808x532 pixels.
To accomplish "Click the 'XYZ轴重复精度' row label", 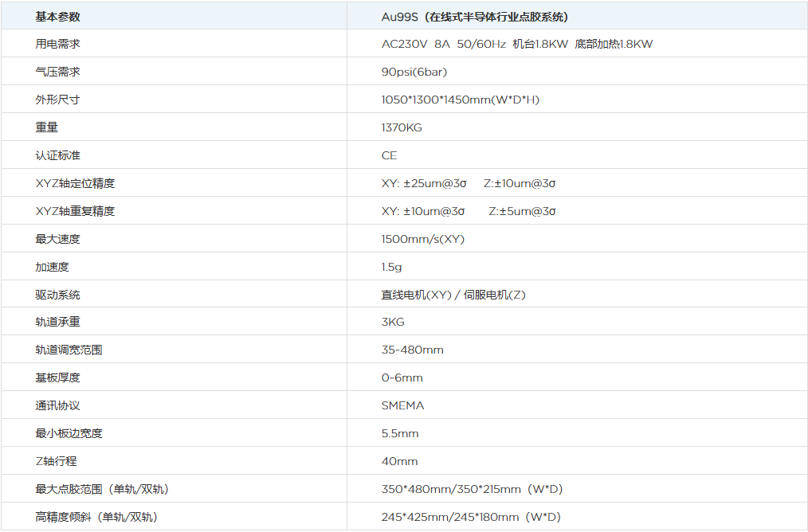I will pos(75,211).
